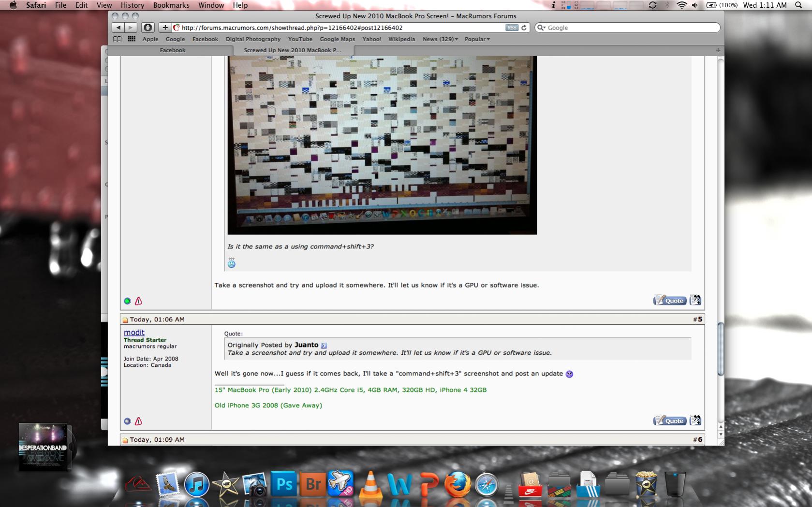Open Trash in the Dock

coord(675,484)
